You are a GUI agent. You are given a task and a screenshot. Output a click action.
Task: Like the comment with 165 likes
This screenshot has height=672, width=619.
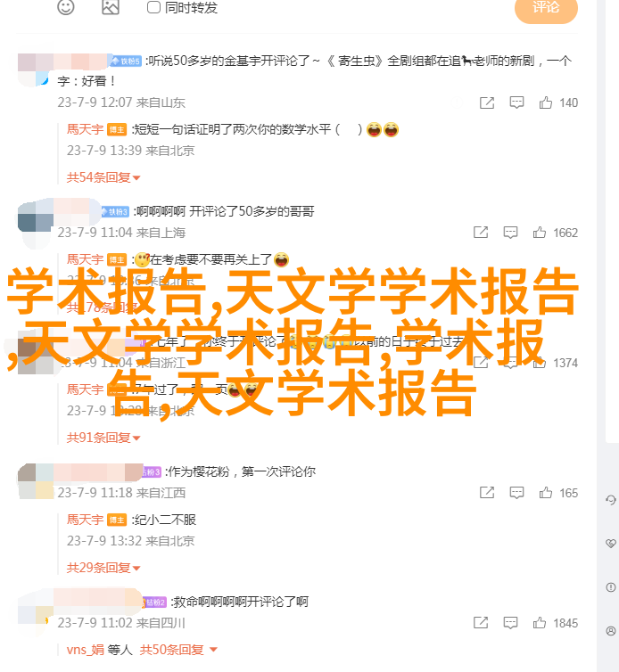point(546,493)
